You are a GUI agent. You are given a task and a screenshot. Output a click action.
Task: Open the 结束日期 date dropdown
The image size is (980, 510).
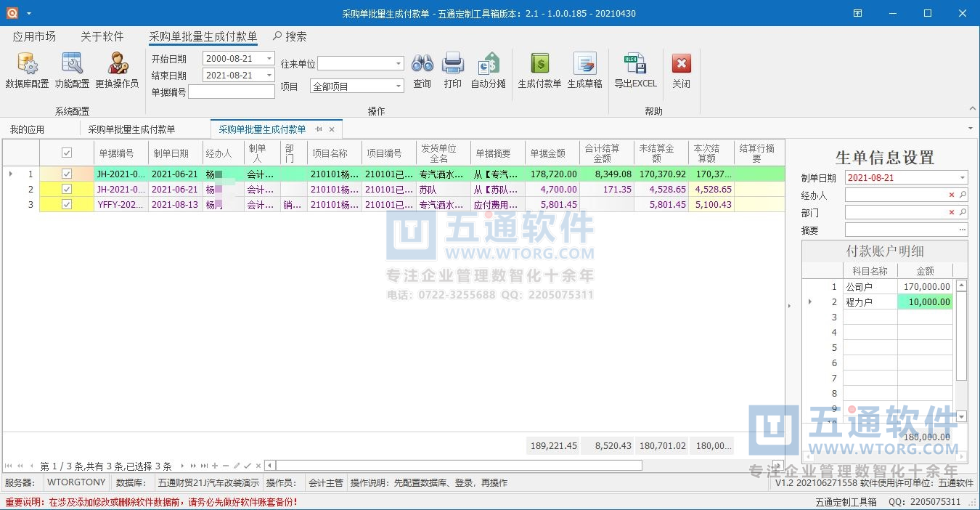pos(269,75)
